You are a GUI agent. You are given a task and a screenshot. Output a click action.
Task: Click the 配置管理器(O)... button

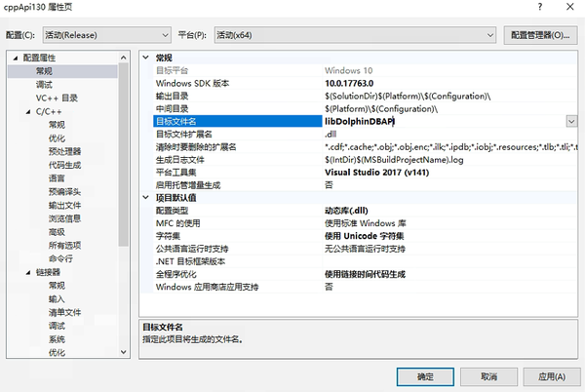tap(540, 35)
